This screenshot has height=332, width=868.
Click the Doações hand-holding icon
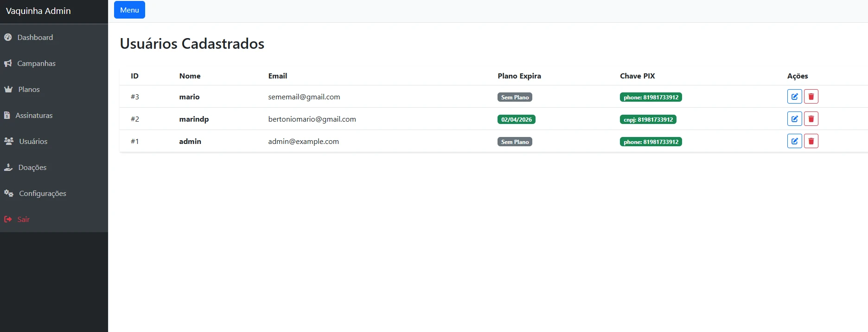point(8,167)
